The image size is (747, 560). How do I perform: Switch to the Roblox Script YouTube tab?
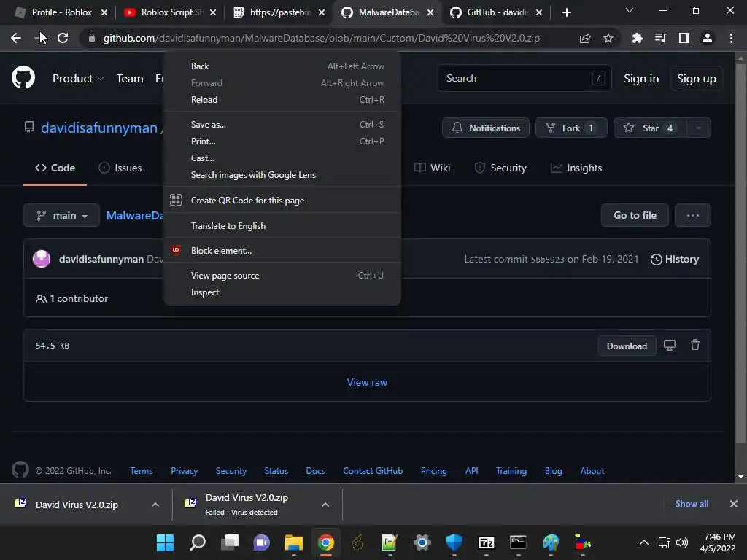pyautogui.click(x=171, y=12)
